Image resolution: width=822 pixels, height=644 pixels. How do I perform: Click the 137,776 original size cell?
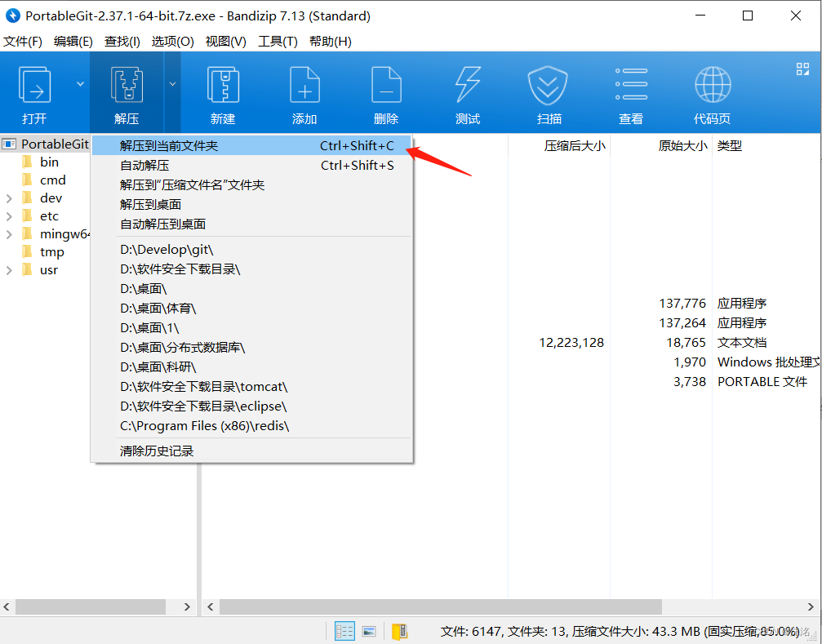[x=682, y=304]
